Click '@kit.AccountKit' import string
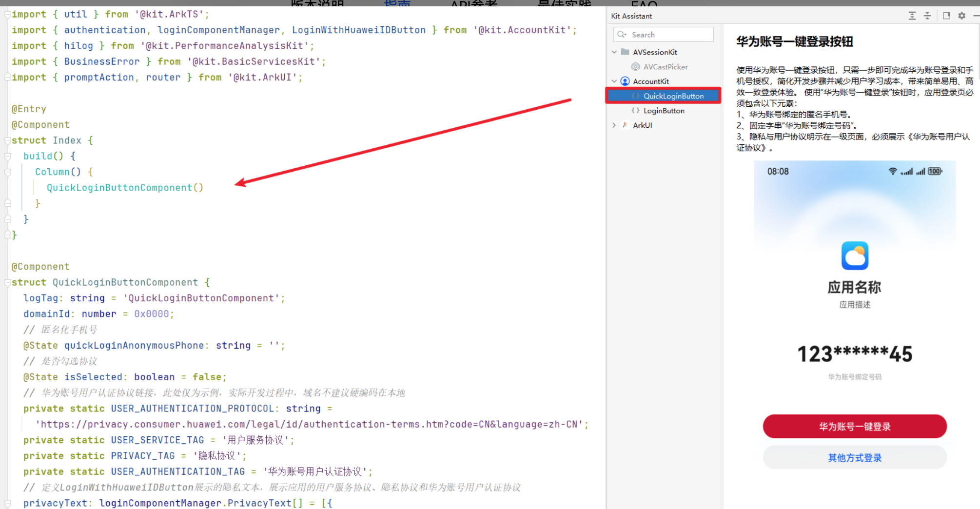Image resolution: width=980 pixels, height=509 pixels. [x=522, y=30]
